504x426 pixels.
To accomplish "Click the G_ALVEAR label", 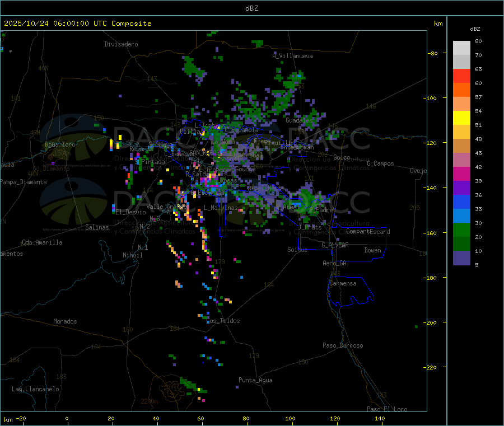I will point(335,245).
